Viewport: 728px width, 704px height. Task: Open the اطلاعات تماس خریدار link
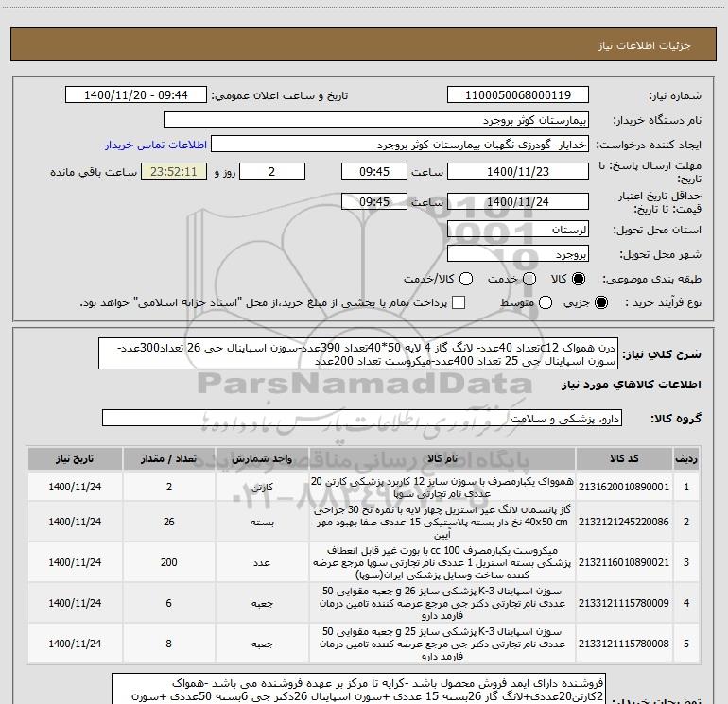tap(156, 145)
